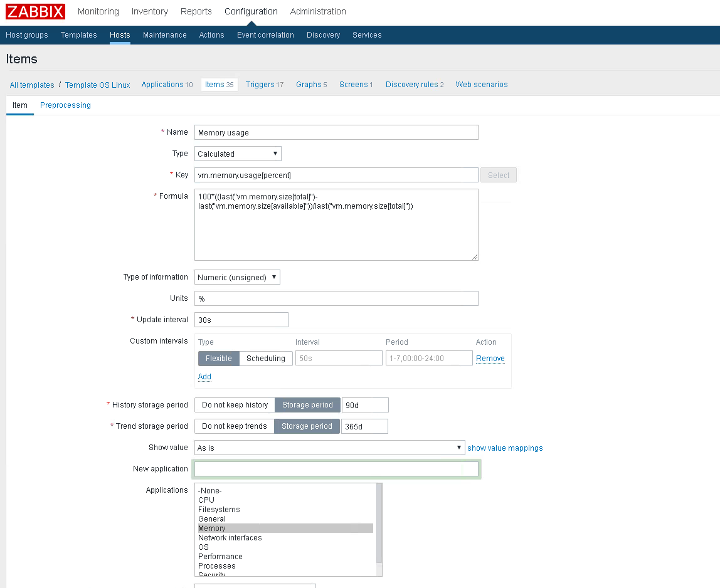Click the Units field
The image size is (720, 588).
coord(336,298)
